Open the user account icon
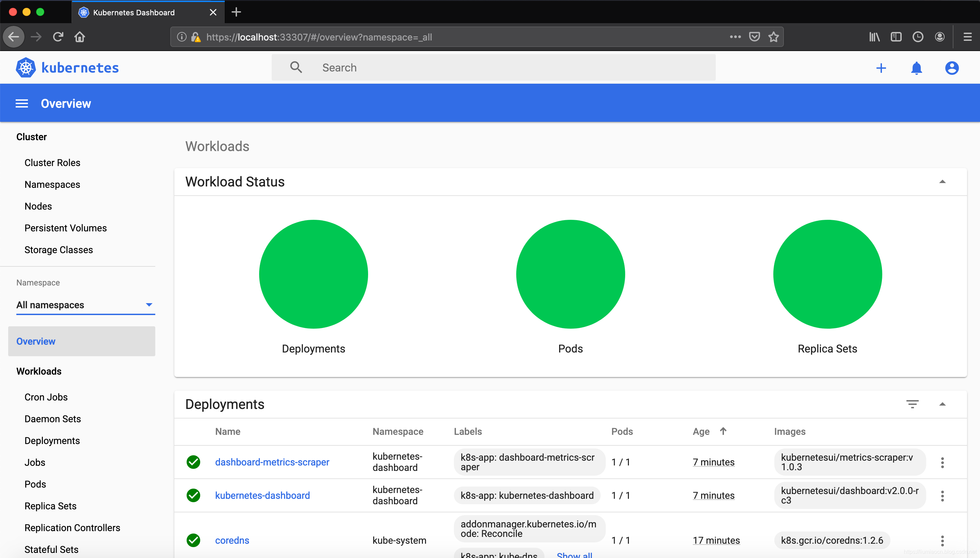 (952, 68)
